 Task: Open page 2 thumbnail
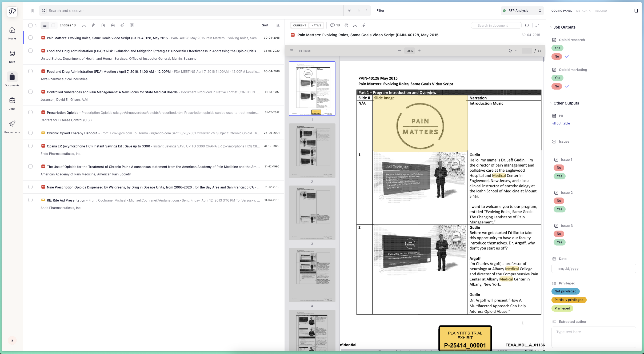tap(312, 151)
